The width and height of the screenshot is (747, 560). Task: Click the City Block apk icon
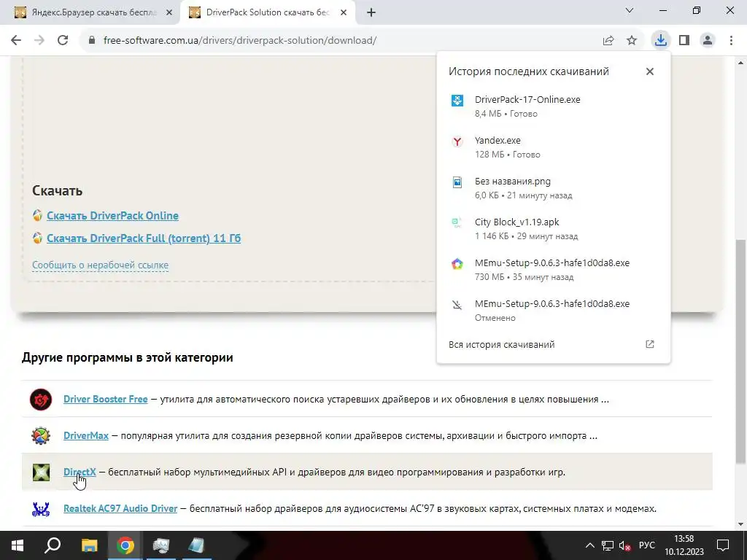(457, 222)
